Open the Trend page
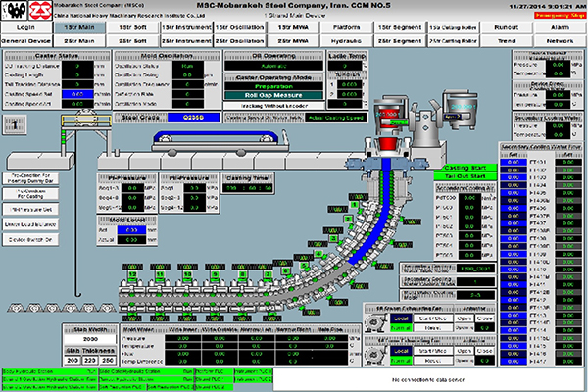Viewport: 588px width, 392px height. pyautogui.click(x=507, y=40)
